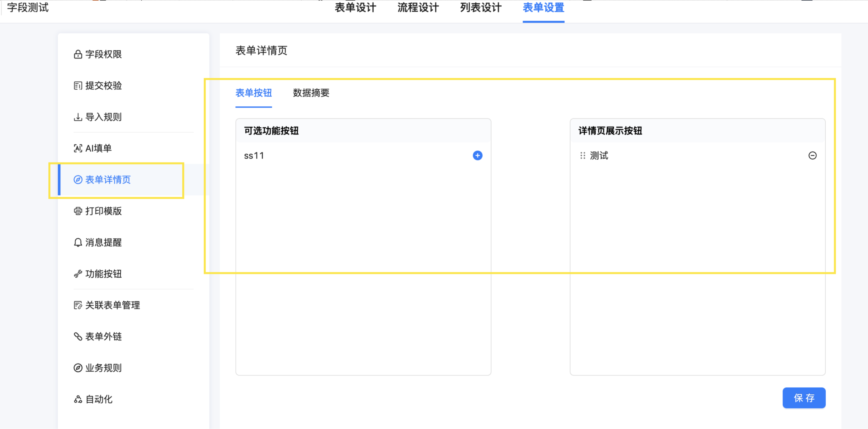Viewport: 868px width, 429px height.
Task: Open 提交校验 in the sidebar
Action: 103,86
